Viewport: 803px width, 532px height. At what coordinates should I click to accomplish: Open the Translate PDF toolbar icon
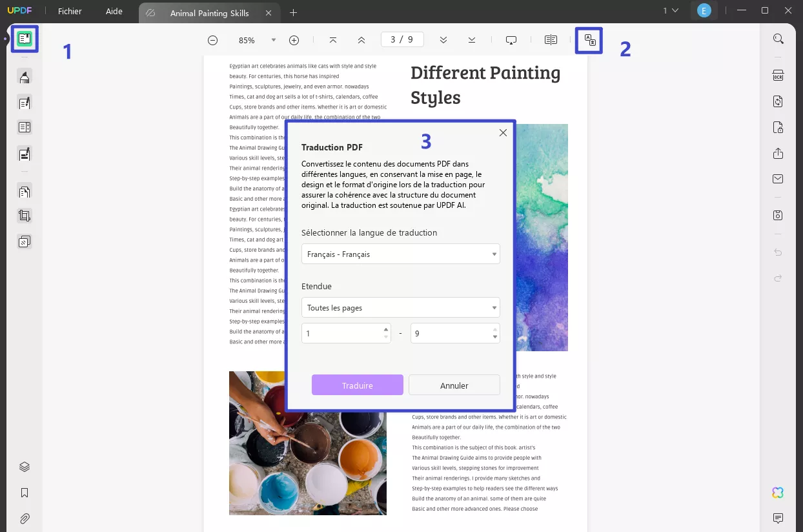tap(589, 39)
